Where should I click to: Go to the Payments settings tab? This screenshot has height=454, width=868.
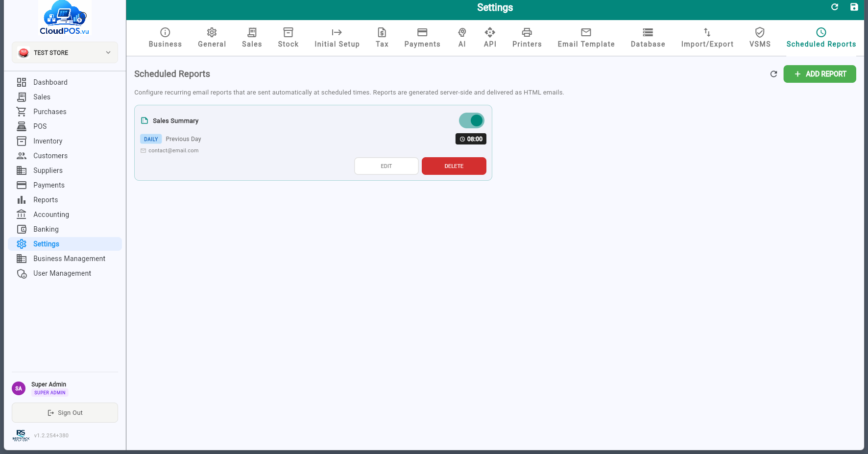pyautogui.click(x=422, y=38)
